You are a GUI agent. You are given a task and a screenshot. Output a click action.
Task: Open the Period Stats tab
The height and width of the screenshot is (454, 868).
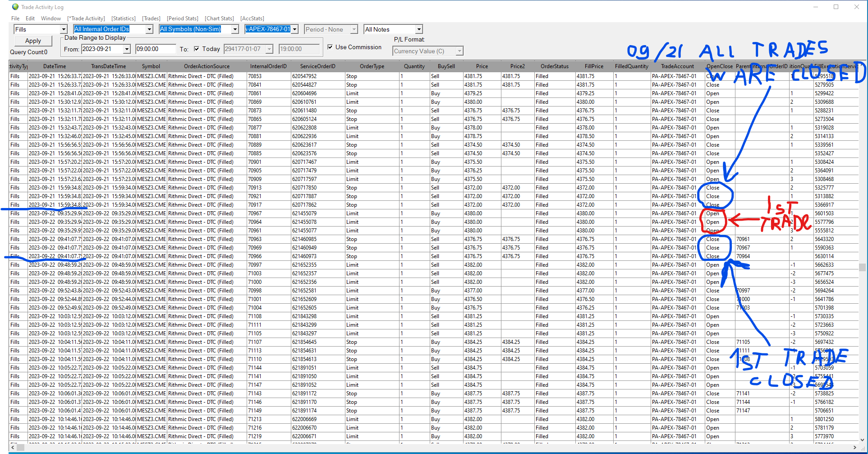(x=182, y=19)
